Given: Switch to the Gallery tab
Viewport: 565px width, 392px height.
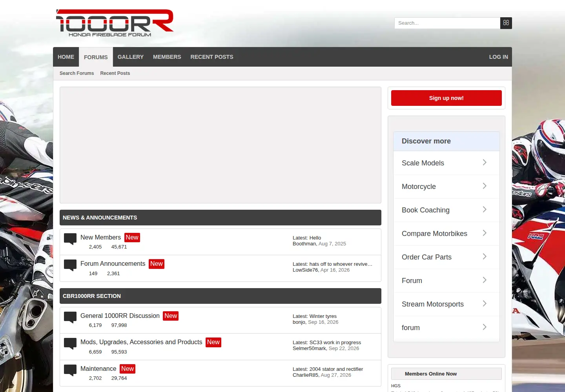Looking at the screenshot, I should (131, 57).
